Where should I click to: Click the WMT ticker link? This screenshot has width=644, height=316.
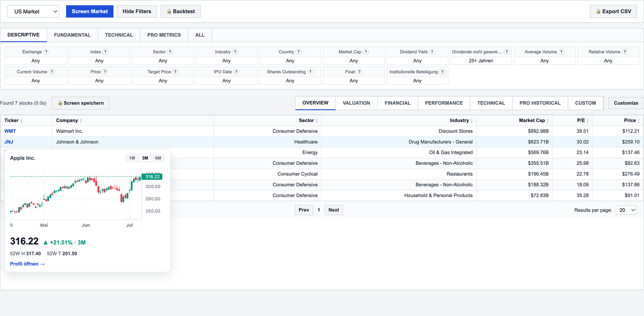(x=10, y=131)
